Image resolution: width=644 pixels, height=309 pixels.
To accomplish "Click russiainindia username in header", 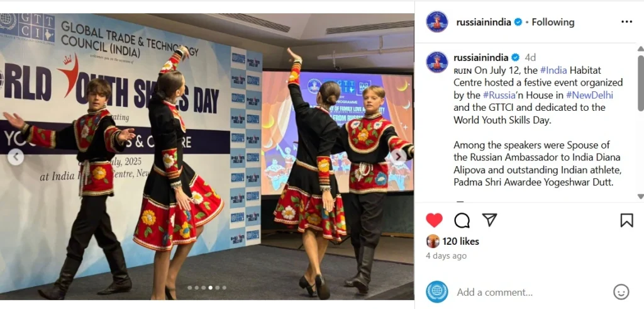I will [484, 22].
